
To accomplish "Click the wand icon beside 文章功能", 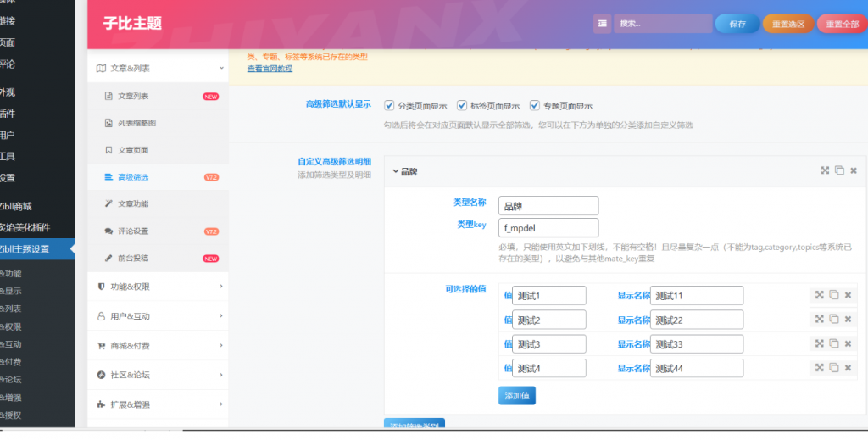I will pos(108,203).
